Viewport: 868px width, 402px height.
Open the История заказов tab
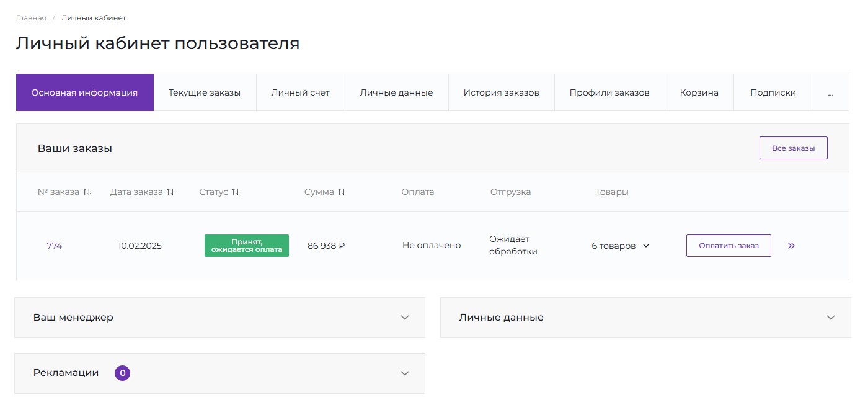pos(501,92)
